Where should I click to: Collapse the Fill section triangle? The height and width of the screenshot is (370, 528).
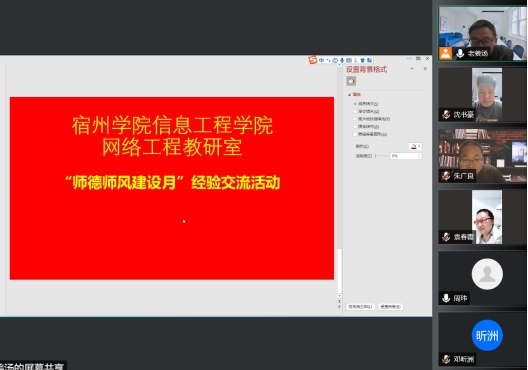coord(350,95)
